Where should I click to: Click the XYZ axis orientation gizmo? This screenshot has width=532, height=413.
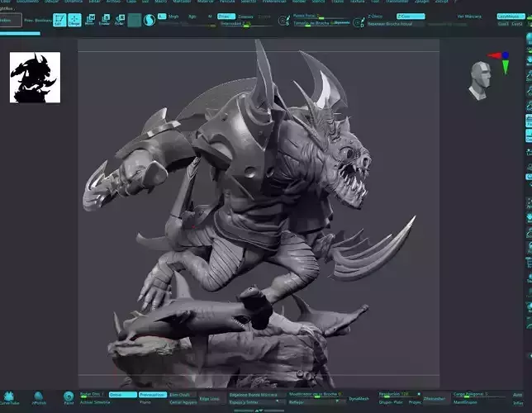[x=500, y=62]
